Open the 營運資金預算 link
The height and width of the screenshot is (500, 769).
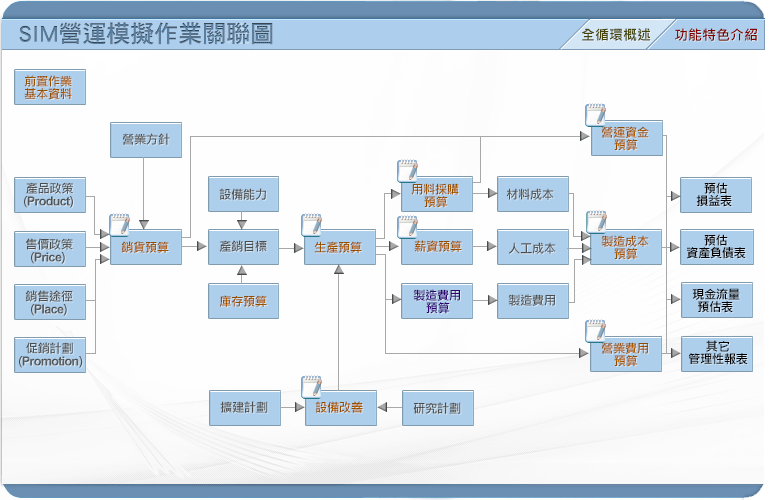[x=627, y=138]
